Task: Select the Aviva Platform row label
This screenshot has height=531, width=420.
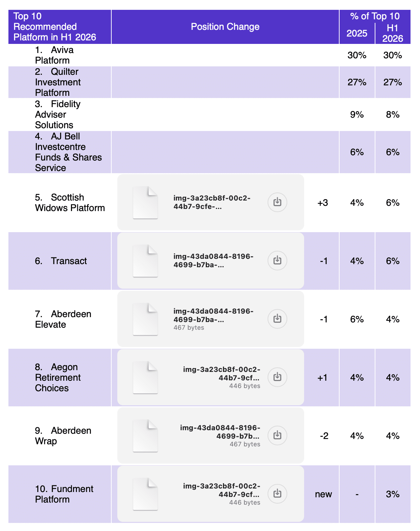Action: (x=54, y=55)
